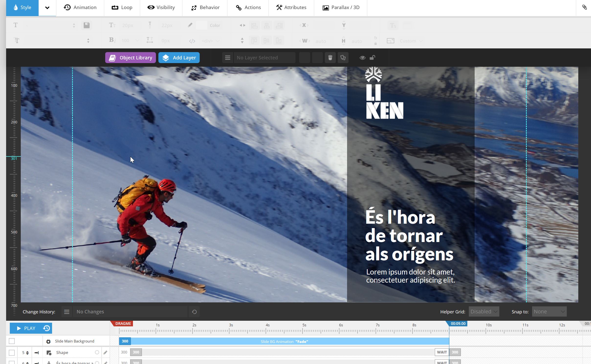Toggle layer visibility eye icon in toolbar
Viewport: 591px width, 364px height.
(x=362, y=58)
